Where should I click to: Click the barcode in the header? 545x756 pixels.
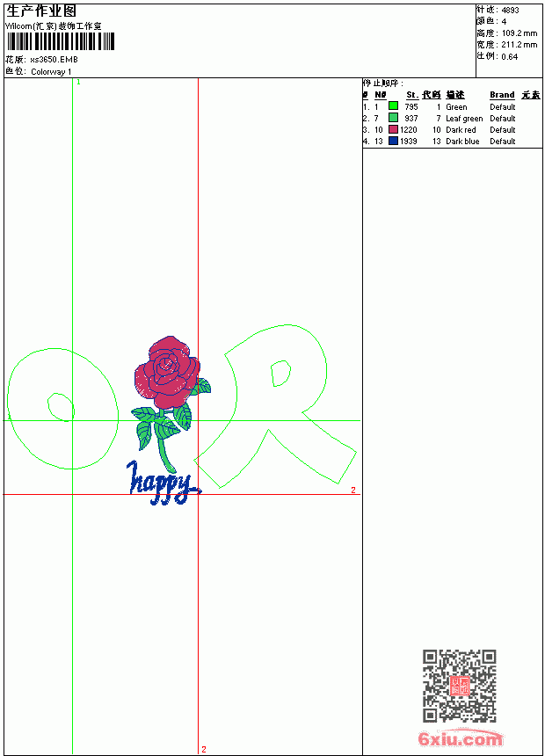[61, 41]
